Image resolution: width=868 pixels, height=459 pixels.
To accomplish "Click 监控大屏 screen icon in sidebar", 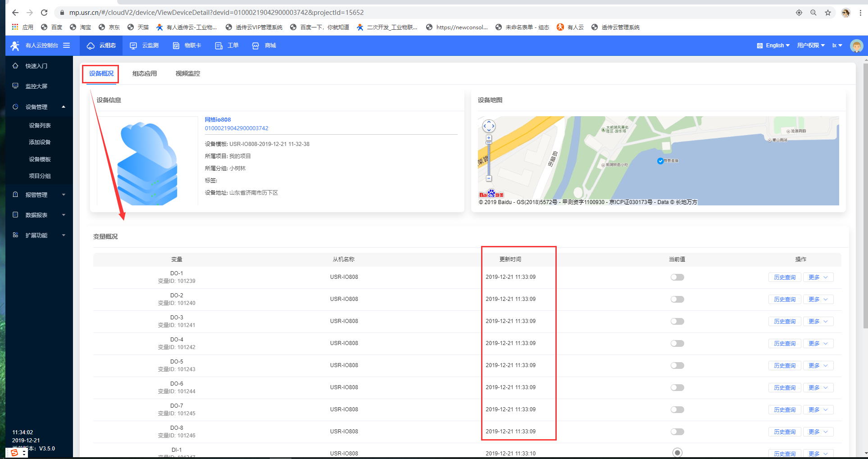I will pyautogui.click(x=15, y=86).
